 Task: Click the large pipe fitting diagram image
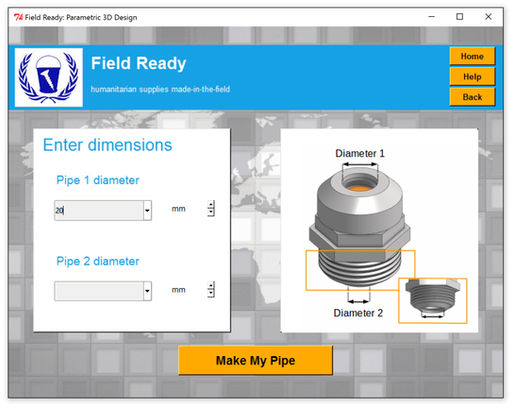[x=359, y=227]
